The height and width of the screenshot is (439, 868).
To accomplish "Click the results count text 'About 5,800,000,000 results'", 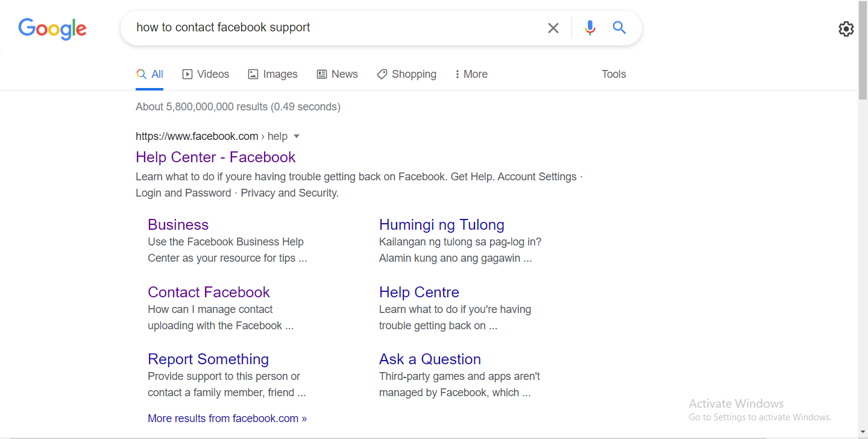I will click(x=201, y=107).
